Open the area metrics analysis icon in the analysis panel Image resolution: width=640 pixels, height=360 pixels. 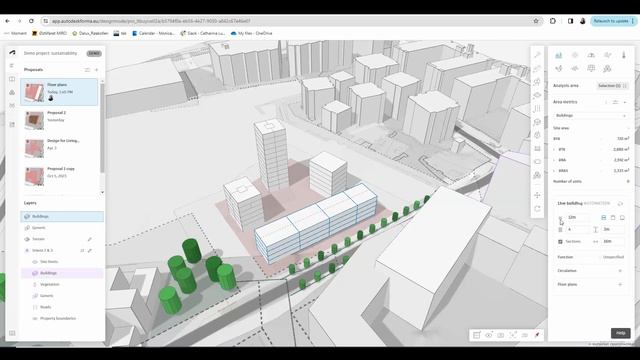click(x=558, y=55)
